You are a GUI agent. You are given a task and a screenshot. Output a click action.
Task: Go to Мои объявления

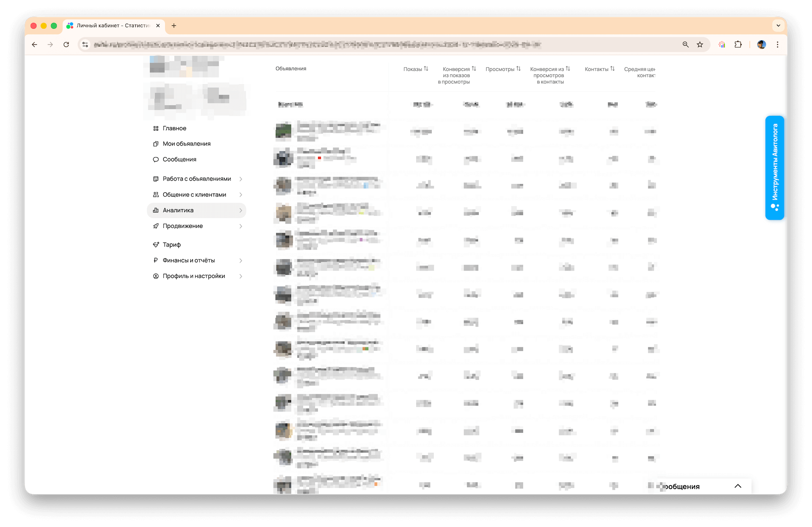[x=187, y=144]
